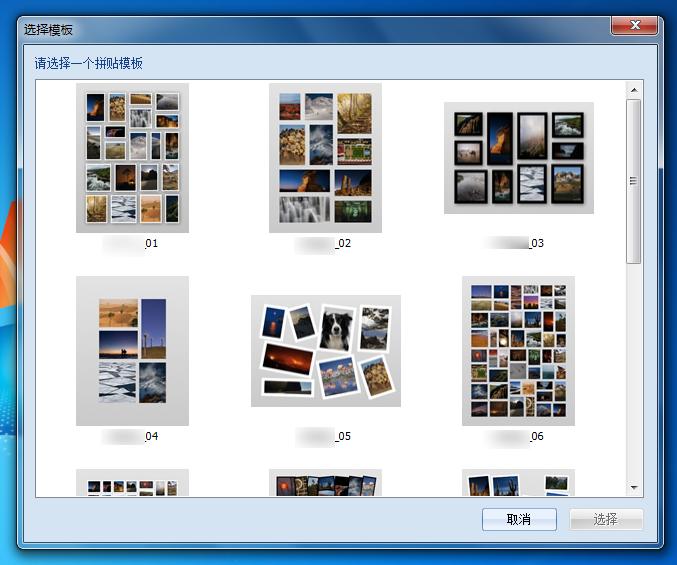
Task: Select the partially visible bottom-right template
Action: click(x=518, y=483)
